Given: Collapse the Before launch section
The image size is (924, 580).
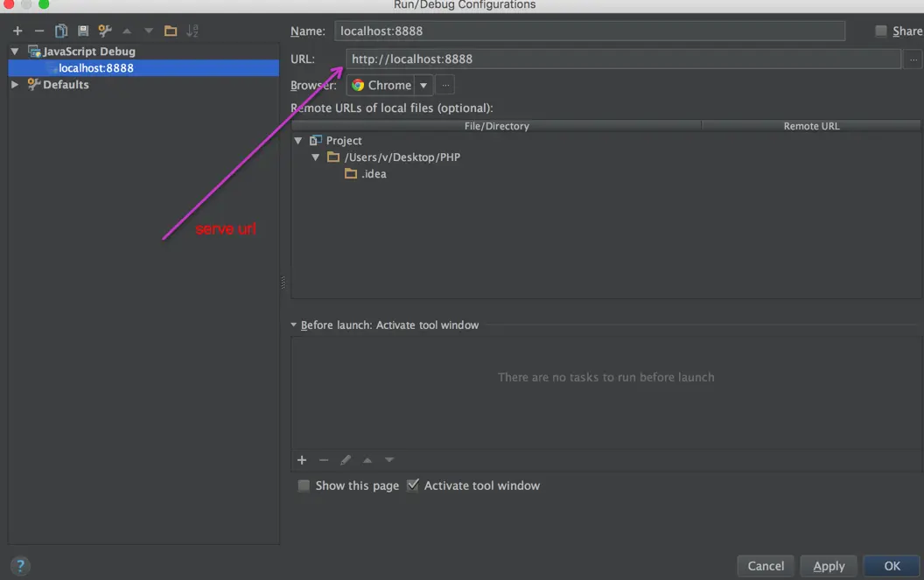Looking at the screenshot, I should pyautogui.click(x=293, y=325).
